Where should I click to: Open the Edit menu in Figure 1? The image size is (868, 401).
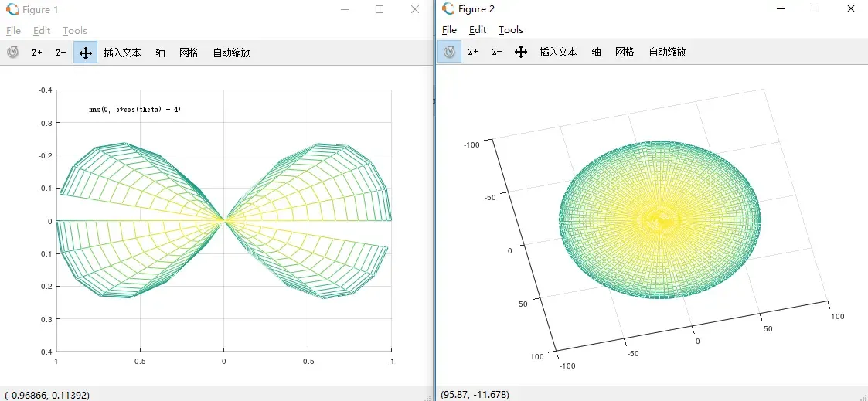tap(42, 31)
